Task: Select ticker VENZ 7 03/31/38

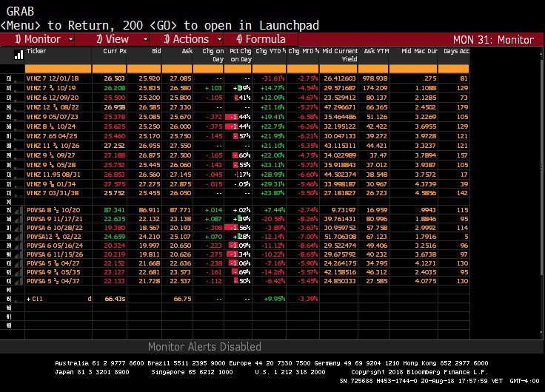Action: [x=52, y=193]
